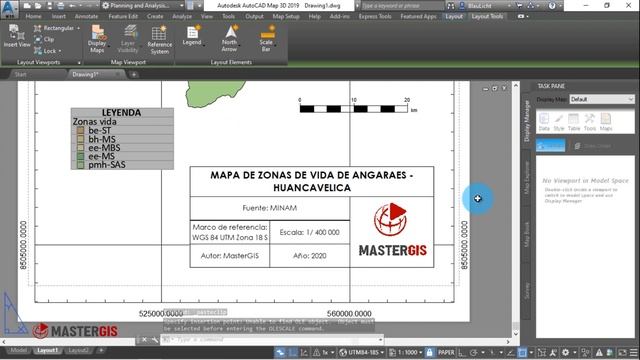Open the Planning and Analysis workspace dropdown
This screenshot has width=640, height=360.
(x=142, y=6)
